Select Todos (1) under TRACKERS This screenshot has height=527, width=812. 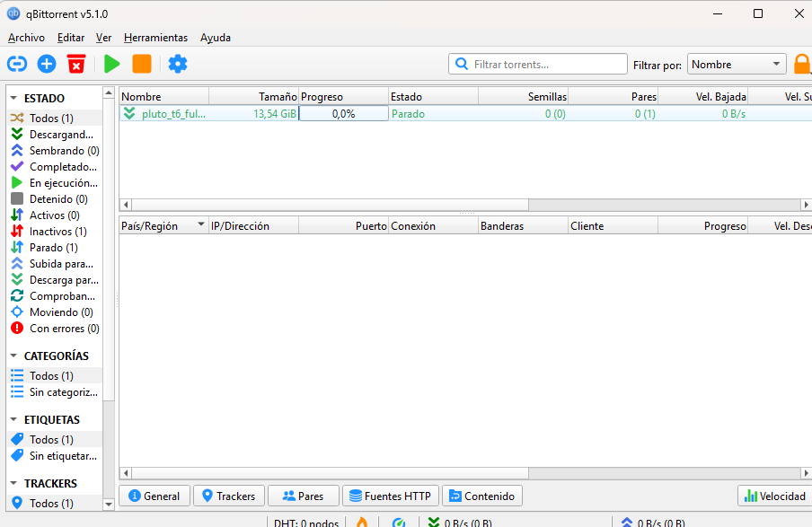coord(55,503)
